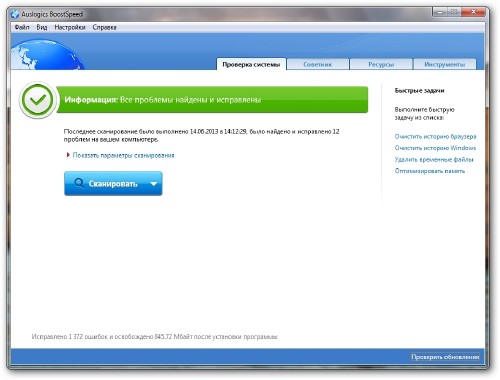Open the Сканировать button dropdown arrow
The width and height of the screenshot is (500, 380).
(154, 184)
